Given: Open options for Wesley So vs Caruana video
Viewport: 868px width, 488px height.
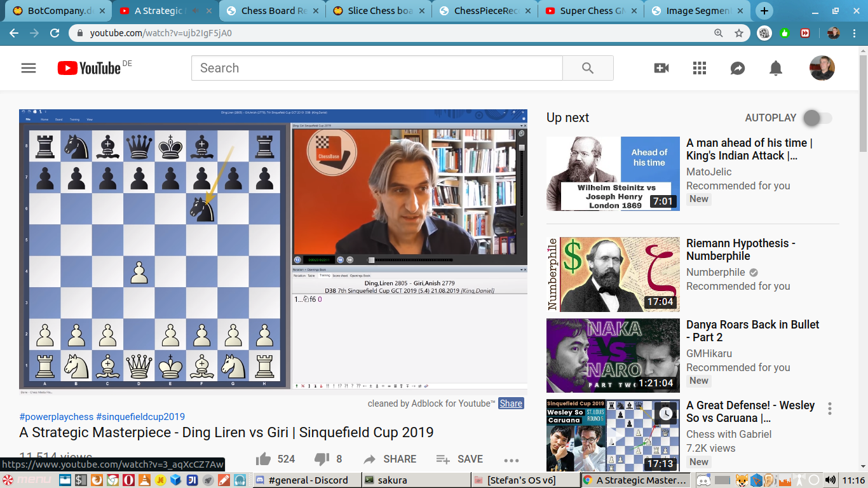Looking at the screenshot, I should click(829, 409).
